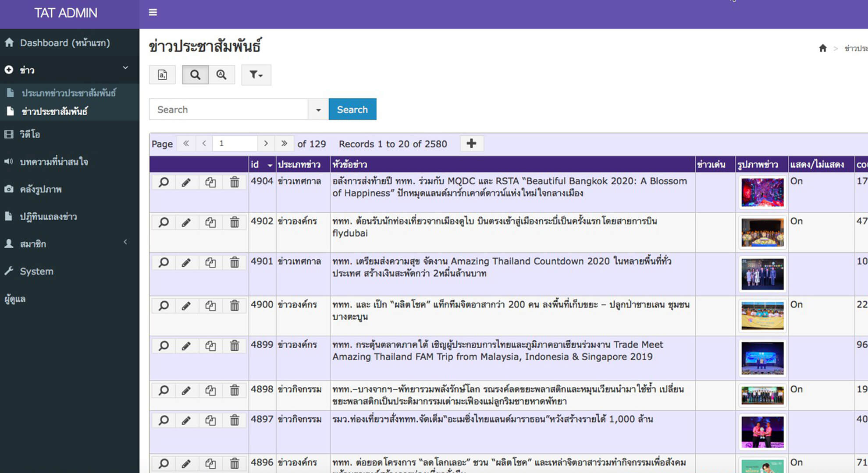View record 4900 magnifier icon
Image resolution: width=868 pixels, height=473 pixels.
pos(164,306)
